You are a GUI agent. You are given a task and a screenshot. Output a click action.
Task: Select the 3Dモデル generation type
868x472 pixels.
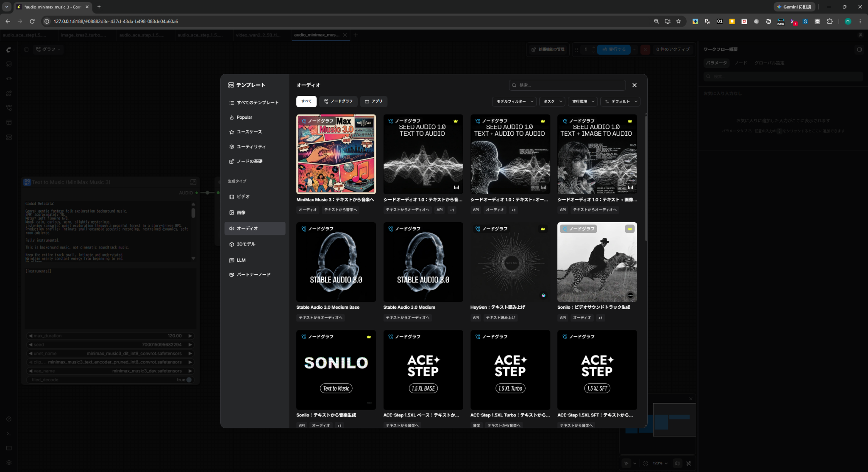click(255, 244)
